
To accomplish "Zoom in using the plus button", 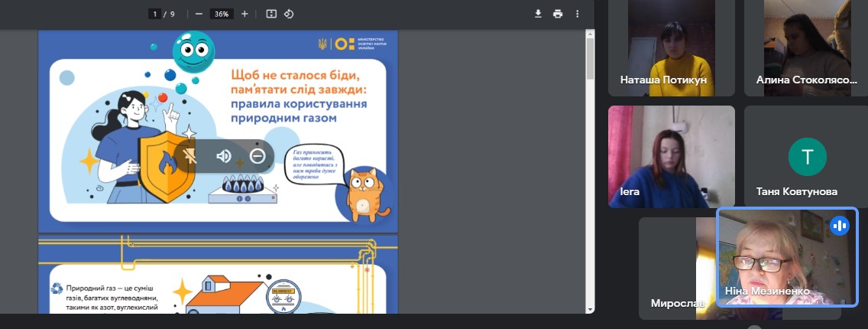I will tap(245, 14).
